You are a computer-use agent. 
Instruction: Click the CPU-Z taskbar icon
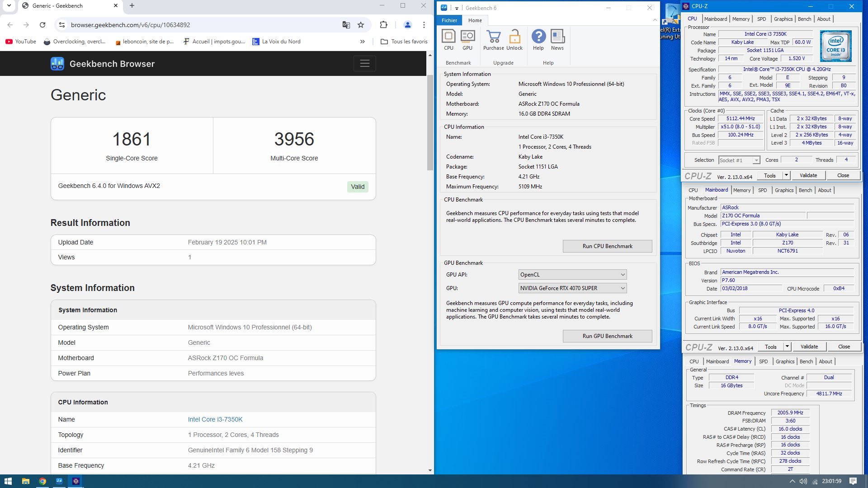[x=76, y=481]
